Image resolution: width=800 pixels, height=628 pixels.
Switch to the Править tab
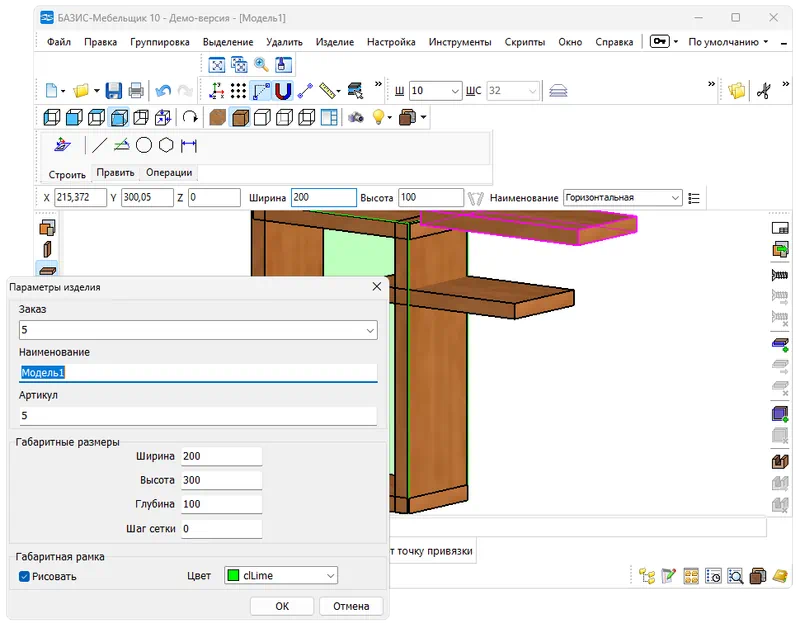tap(115, 172)
